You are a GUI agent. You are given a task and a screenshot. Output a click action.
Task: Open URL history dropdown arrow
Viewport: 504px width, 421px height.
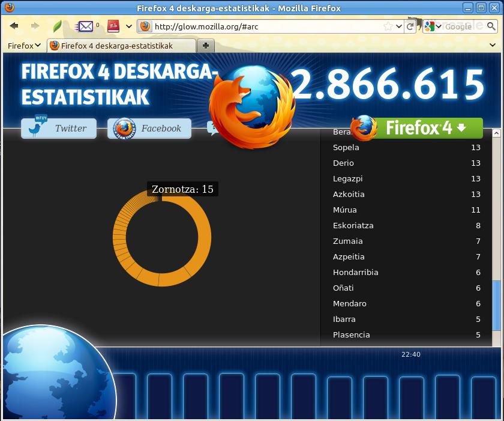[x=399, y=26]
